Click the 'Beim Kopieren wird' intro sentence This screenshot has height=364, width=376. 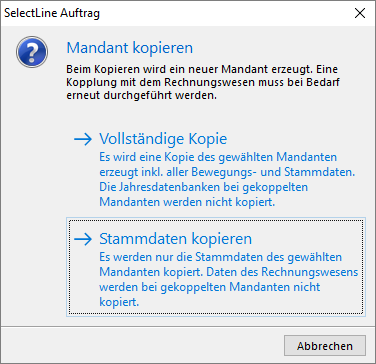tap(202, 70)
